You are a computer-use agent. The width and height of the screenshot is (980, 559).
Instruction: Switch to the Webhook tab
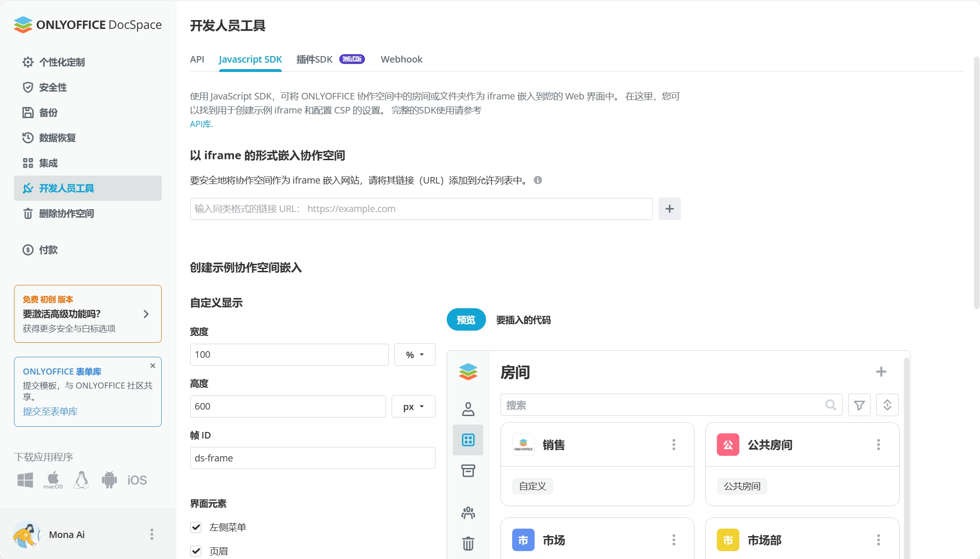click(x=401, y=59)
